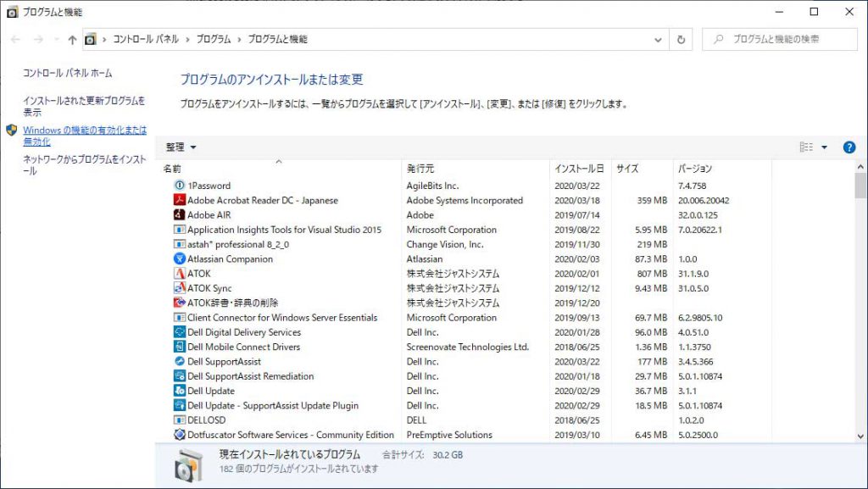Screen dimensions: 868x489
Task: Click the scrollbar down arrow
Action: coord(860,436)
